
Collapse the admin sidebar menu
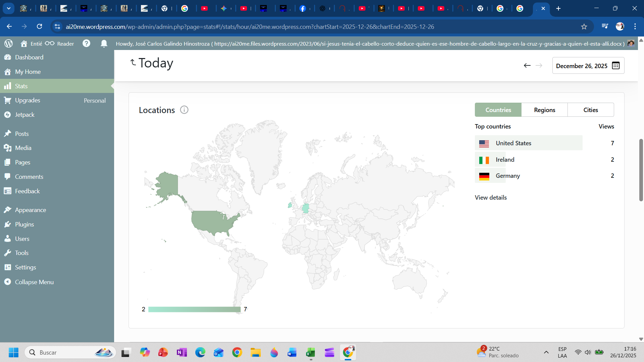tap(34, 282)
